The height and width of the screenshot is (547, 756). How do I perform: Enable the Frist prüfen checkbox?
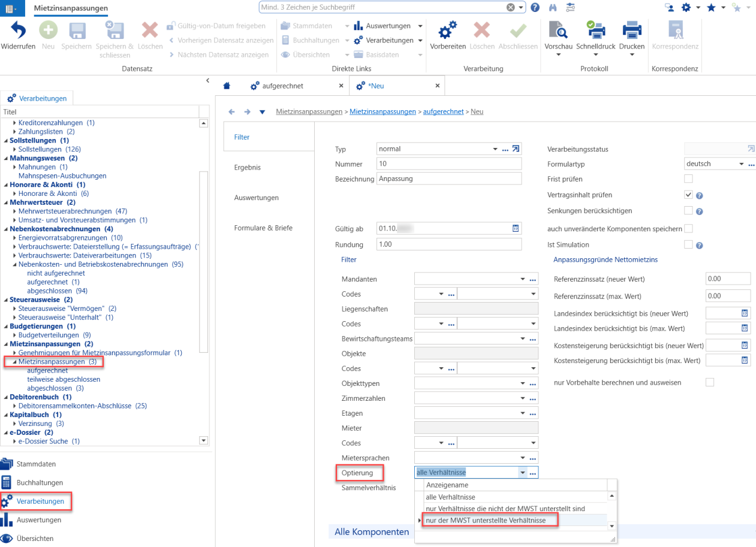(688, 179)
